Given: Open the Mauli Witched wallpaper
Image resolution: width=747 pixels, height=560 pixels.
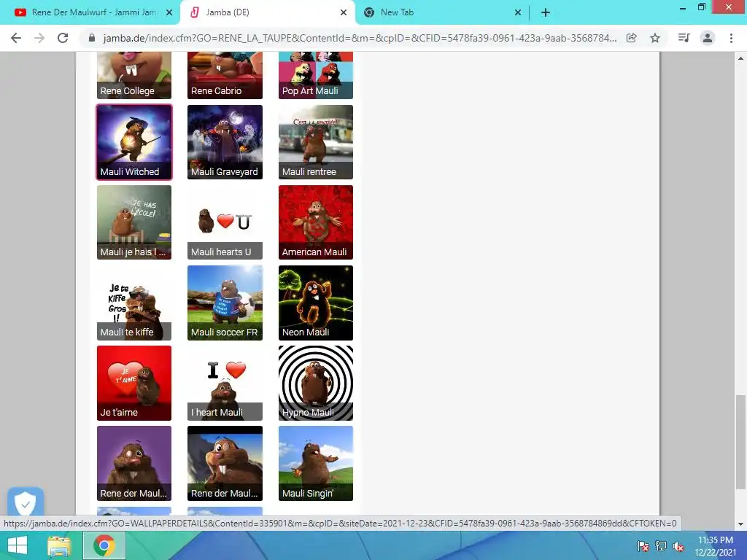Looking at the screenshot, I should pyautogui.click(x=134, y=142).
